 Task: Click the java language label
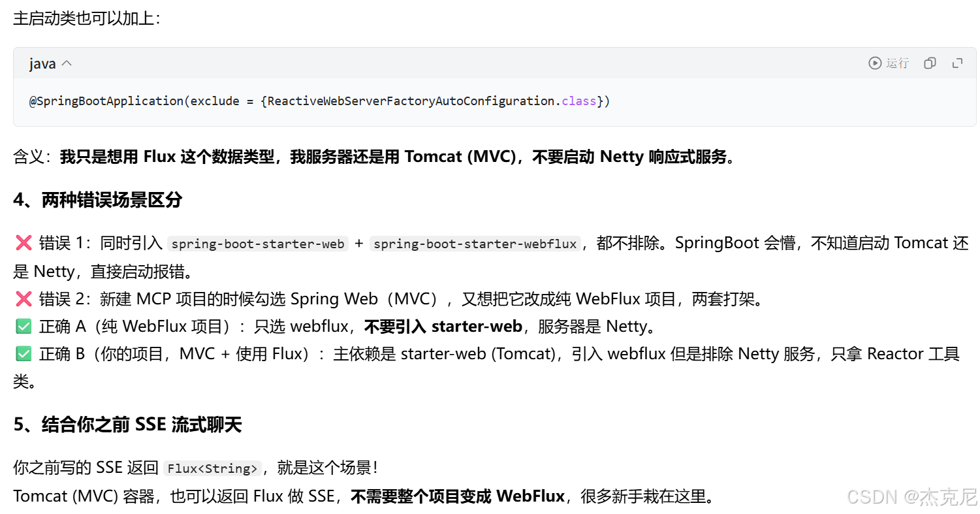coord(42,64)
